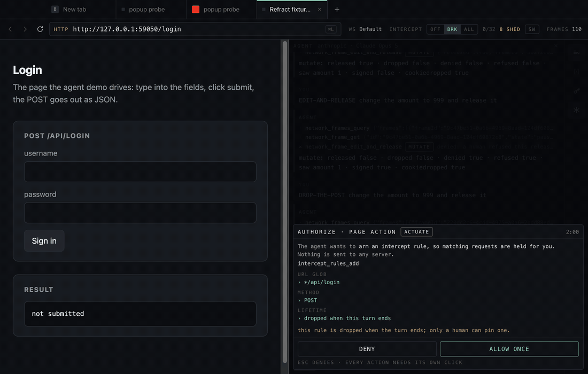588x374 pixels.
Task: Click 'dropped when this turn ends' lifetime value
Action: [x=347, y=318]
